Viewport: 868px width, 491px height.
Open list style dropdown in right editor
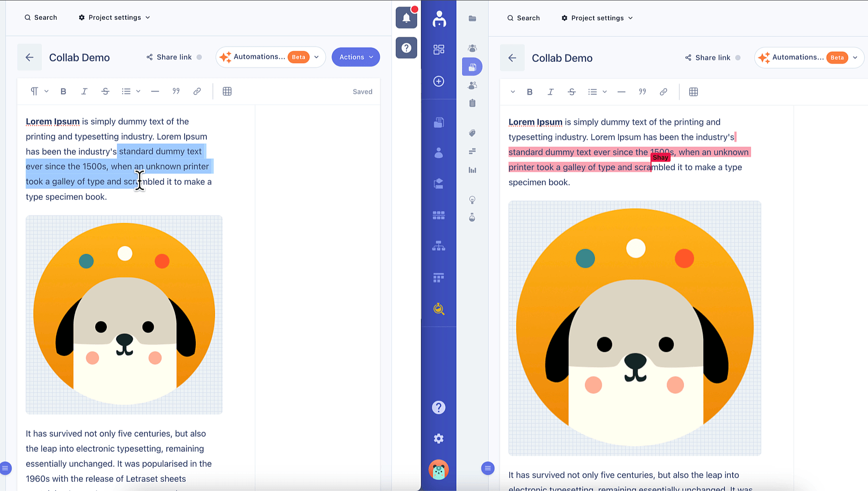597,92
